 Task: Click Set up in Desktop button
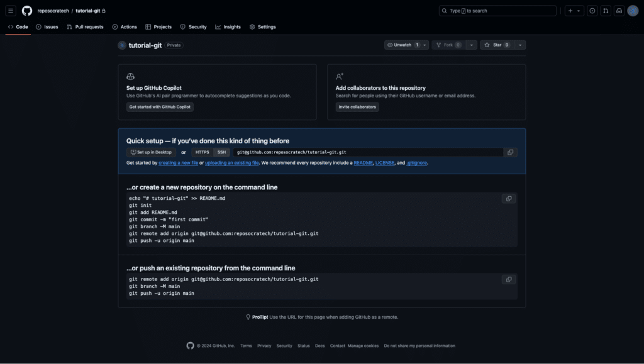point(151,152)
